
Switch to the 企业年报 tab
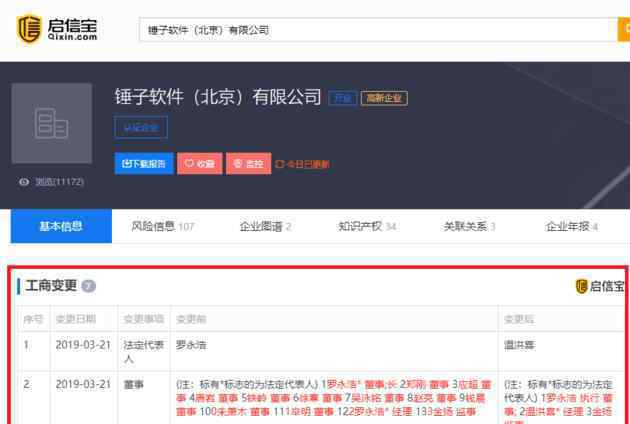[571, 226]
